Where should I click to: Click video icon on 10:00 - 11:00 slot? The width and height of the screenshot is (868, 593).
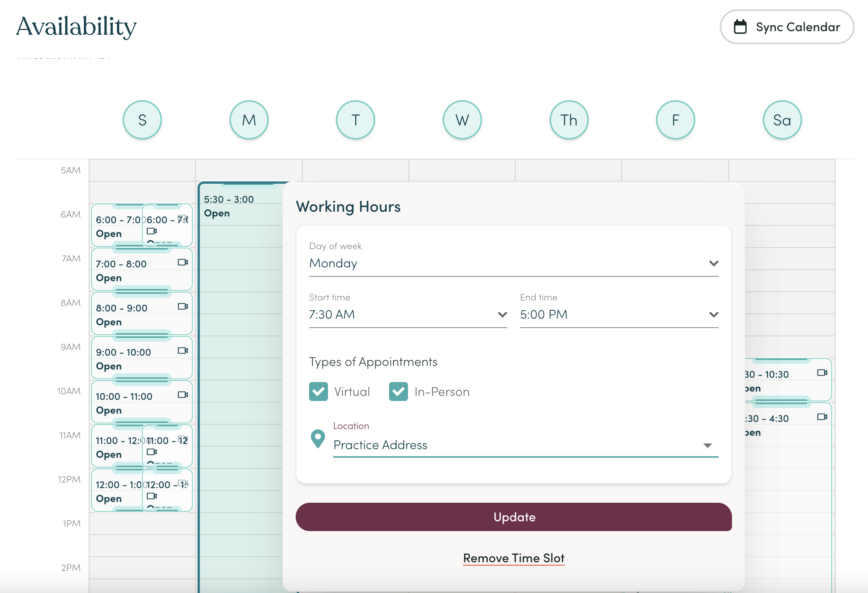click(x=183, y=395)
